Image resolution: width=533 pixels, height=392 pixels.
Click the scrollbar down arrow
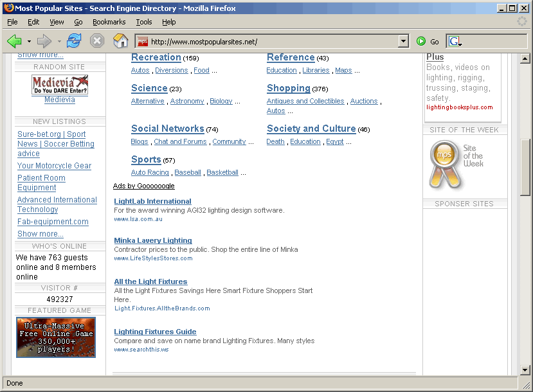click(x=525, y=370)
